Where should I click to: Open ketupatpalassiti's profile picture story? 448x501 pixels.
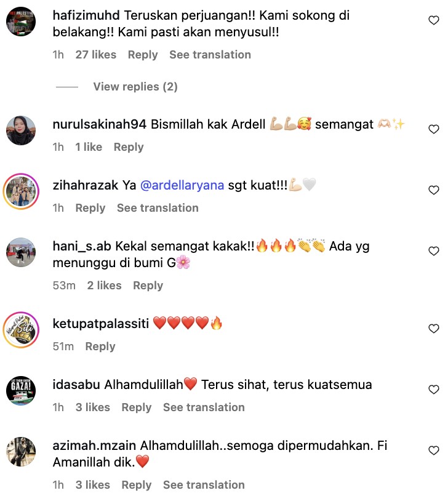(x=21, y=330)
